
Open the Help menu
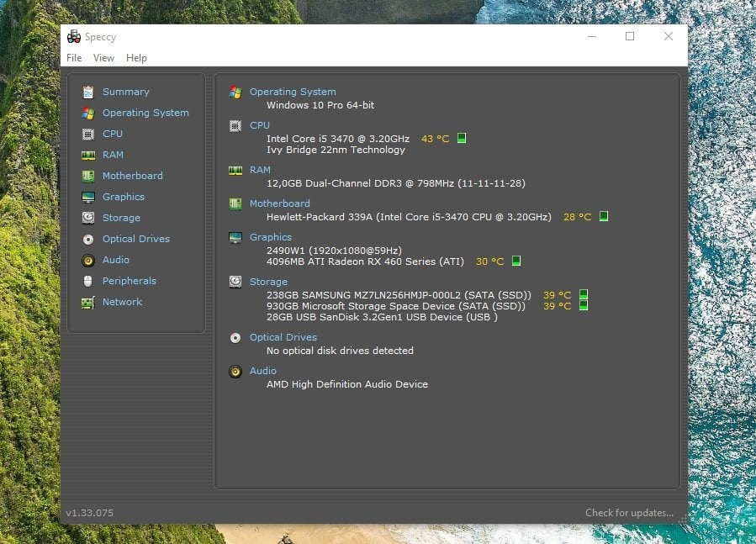click(x=136, y=58)
